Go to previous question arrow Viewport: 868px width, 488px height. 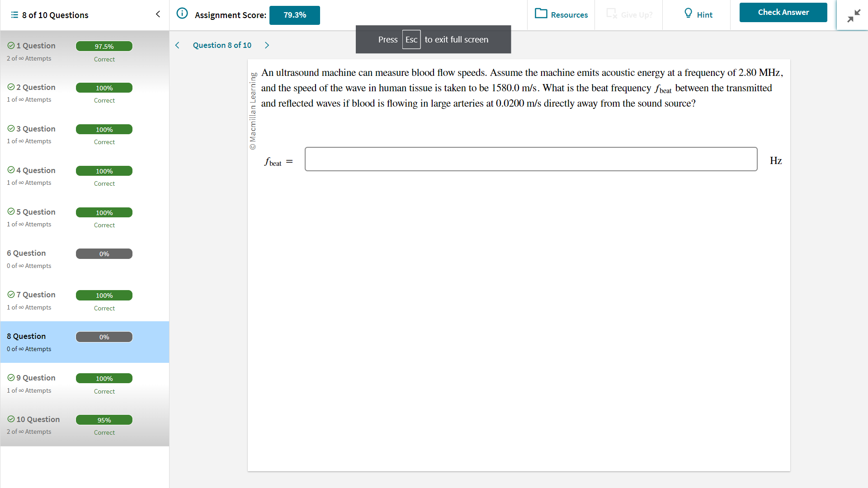(177, 45)
